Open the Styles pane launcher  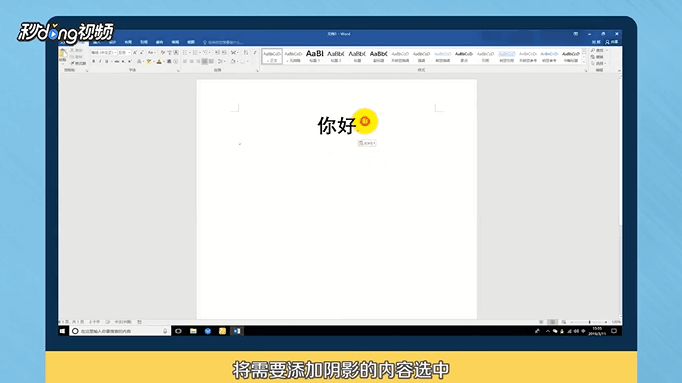[586, 71]
